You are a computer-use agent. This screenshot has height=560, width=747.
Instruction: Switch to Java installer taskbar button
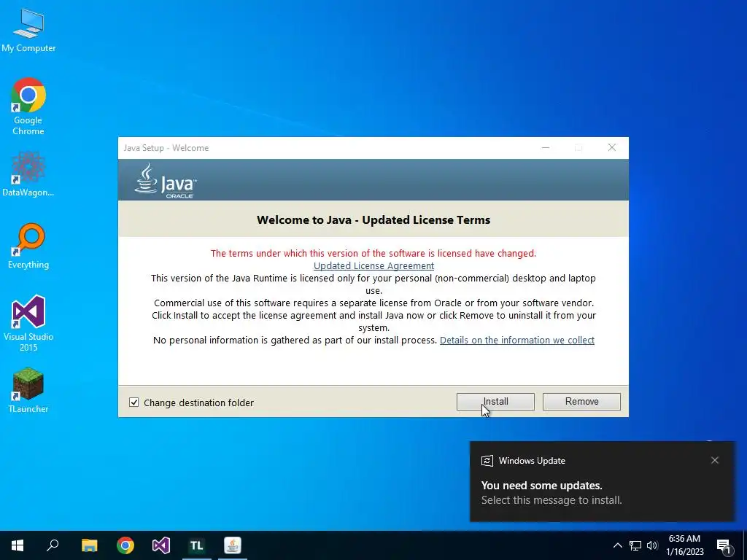pos(233,545)
